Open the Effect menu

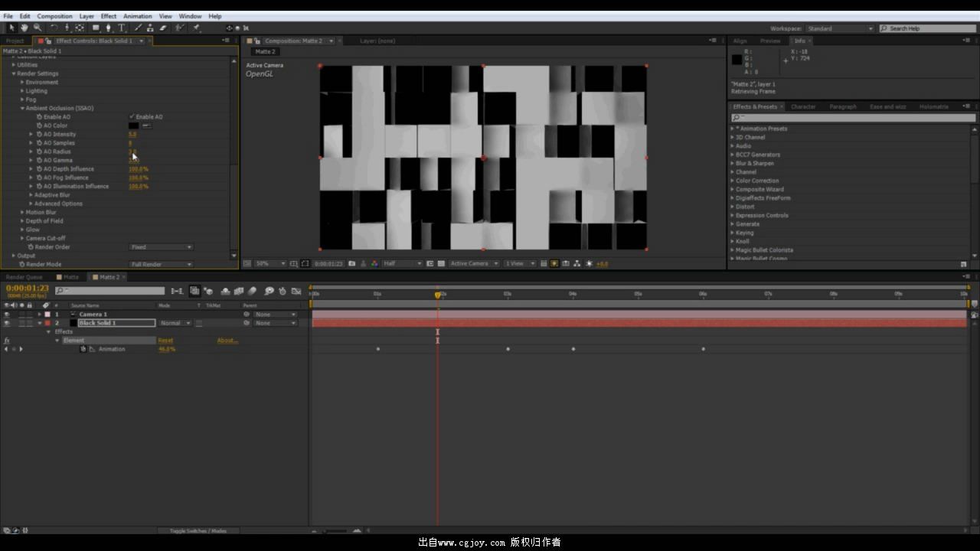click(x=109, y=16)
